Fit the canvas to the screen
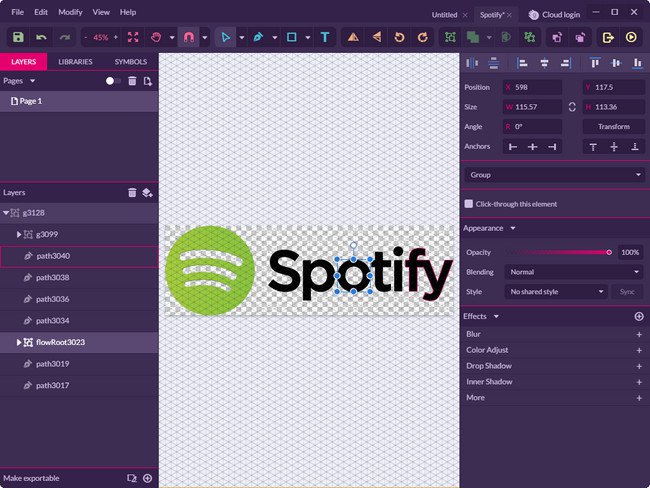This screenshot has height=488, width=650. [x=133, y=37]
